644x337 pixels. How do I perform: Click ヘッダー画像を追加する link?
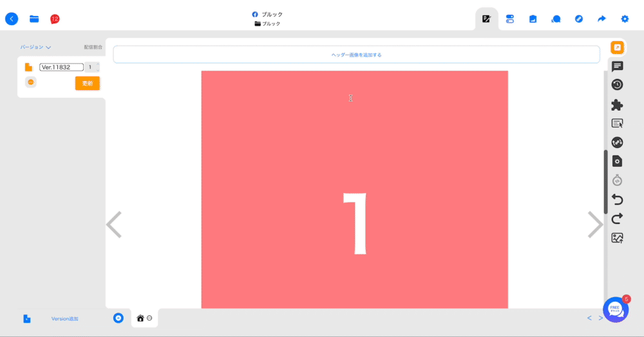tap(357, 55)
